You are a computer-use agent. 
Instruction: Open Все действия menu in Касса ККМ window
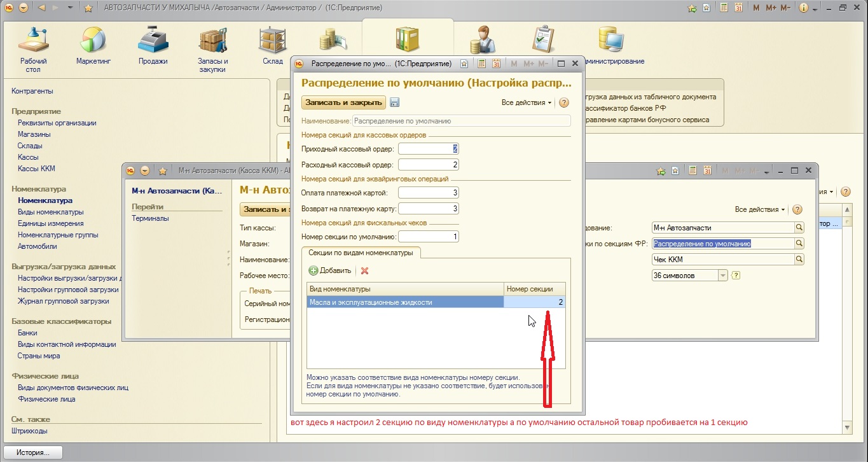(760, 209)
